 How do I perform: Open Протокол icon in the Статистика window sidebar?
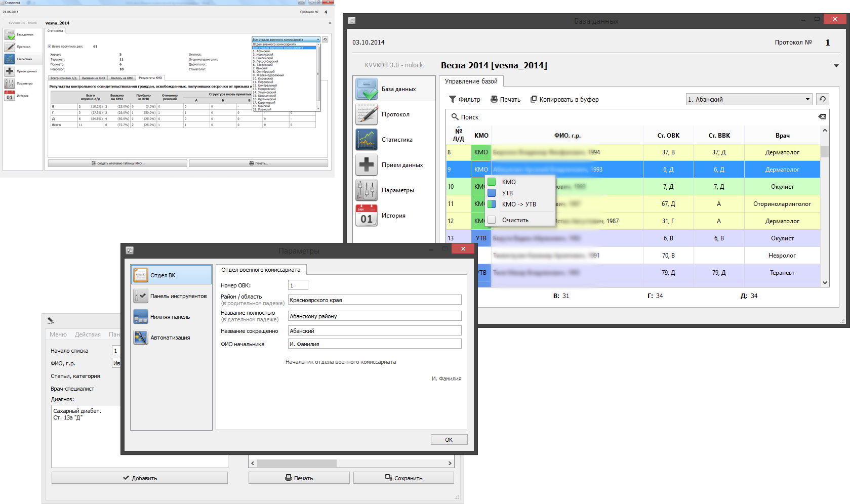[x=10, y=47]
